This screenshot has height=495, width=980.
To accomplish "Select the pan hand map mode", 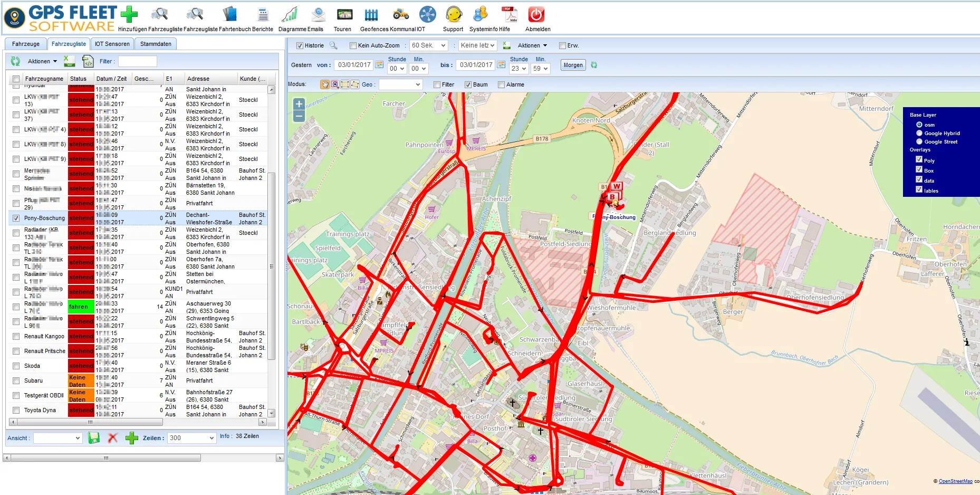I will click(x=325, y=84).
